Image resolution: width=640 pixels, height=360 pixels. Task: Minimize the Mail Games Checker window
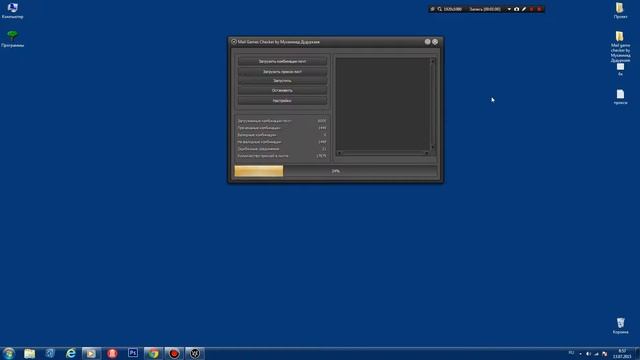coord(427,42)
